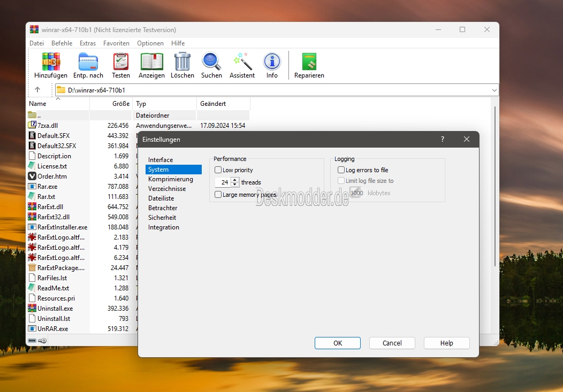
Task: Click the D:\winrar-x64-710b1 path field
Action: pos(277,90)
